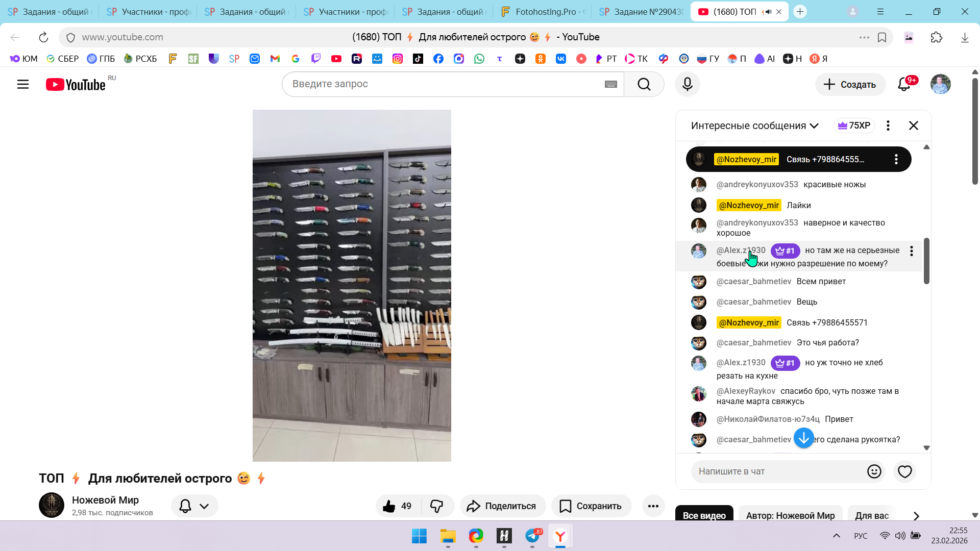Open the Ножевой Мир channel link

point(105,500)
